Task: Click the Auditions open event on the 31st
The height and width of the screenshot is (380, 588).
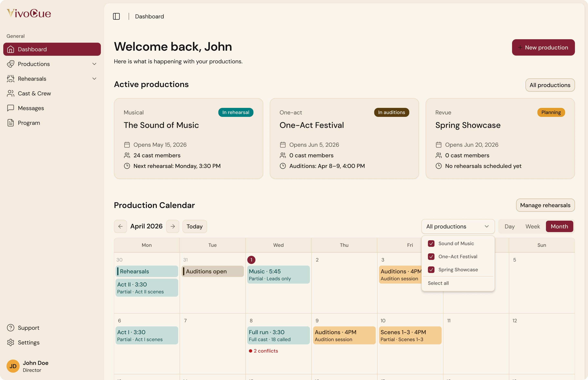Action: (x=213, y=271)
